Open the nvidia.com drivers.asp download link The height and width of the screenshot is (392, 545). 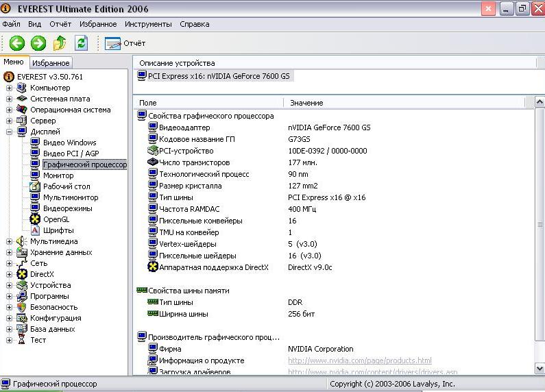click(373, 372)
